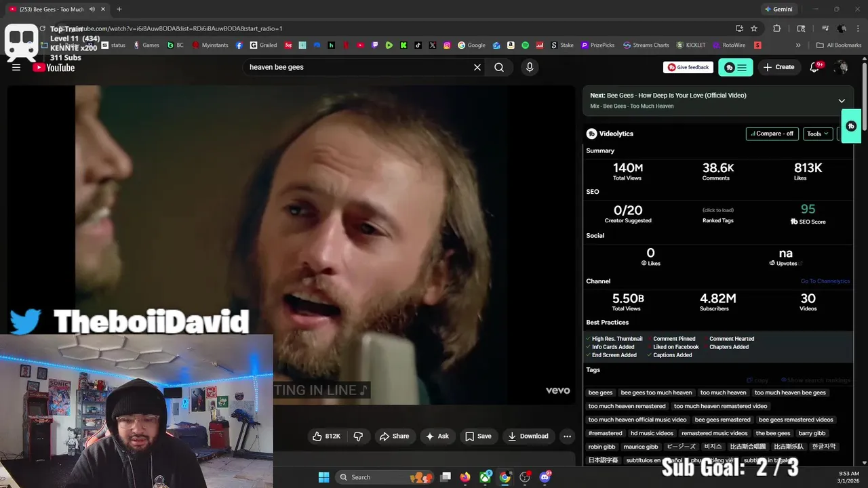
Task: Open the TubeBuddy menu button in header
Action: pos(735,67)
